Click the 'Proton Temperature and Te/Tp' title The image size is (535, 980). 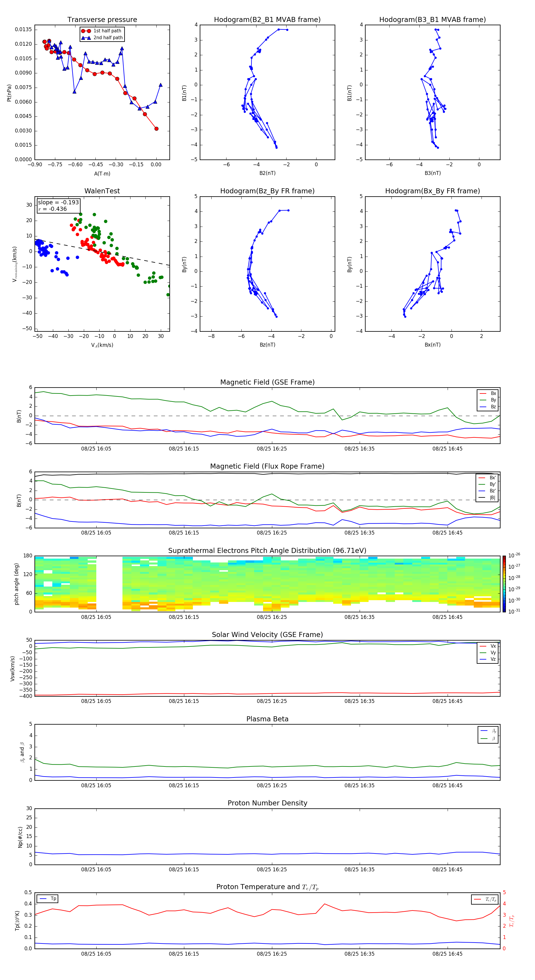tap(267, 887)
